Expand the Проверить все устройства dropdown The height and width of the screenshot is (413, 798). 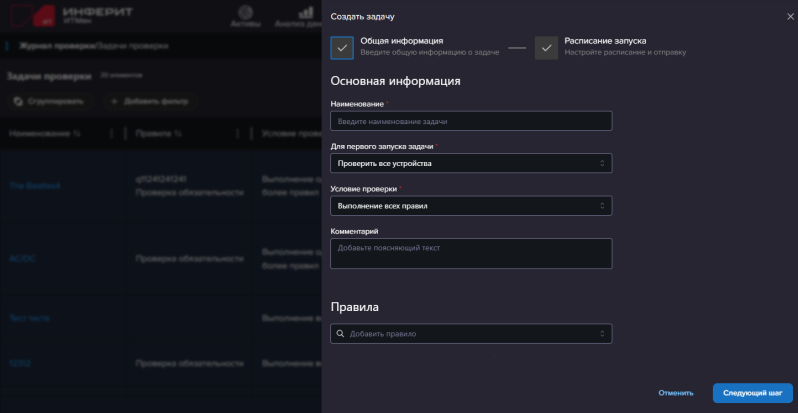[602, 163]
